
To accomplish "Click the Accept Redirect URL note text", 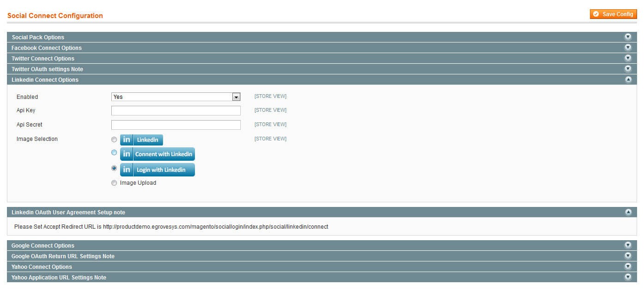I will pos(171,227).
